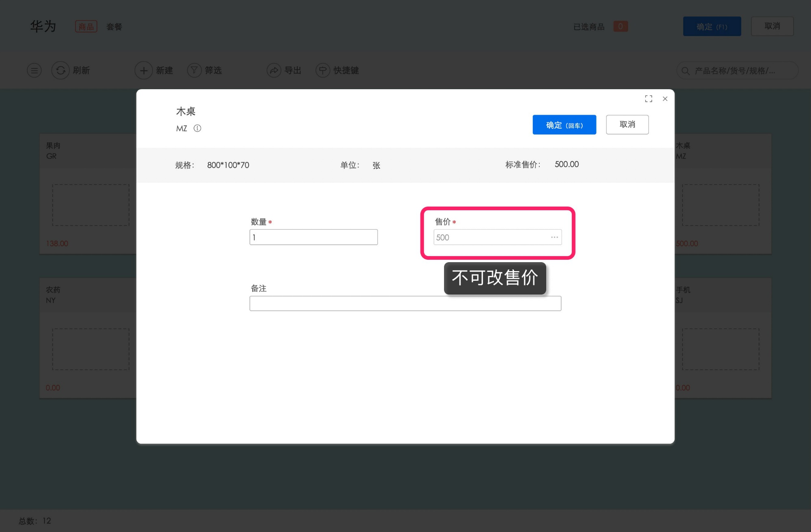Screen dimensions: 811x532
Task: Click the 导出 export icon
Action: tap(274, 70)
